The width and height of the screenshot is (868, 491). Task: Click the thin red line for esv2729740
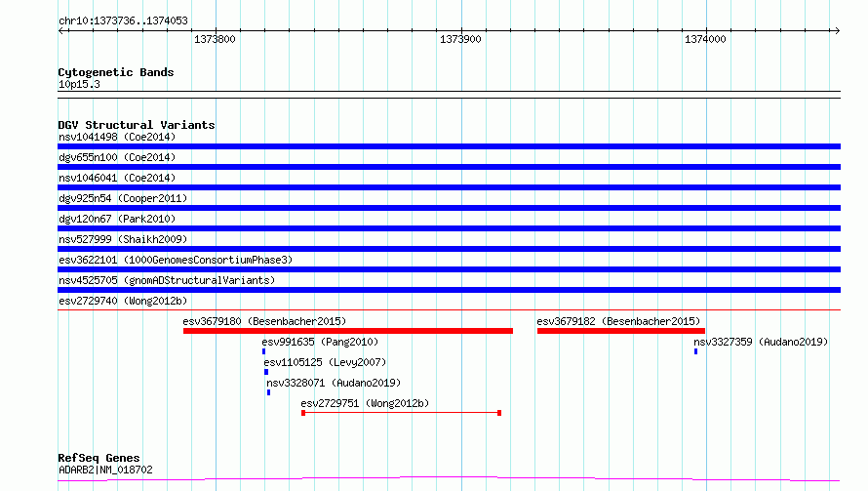[x=449, y=309]
